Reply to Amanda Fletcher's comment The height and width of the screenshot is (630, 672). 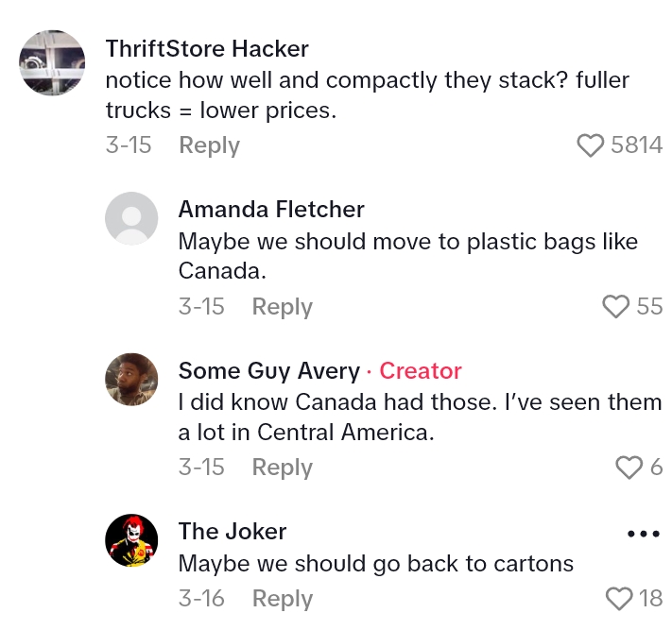pyautogui.click(x=282, y=307)
